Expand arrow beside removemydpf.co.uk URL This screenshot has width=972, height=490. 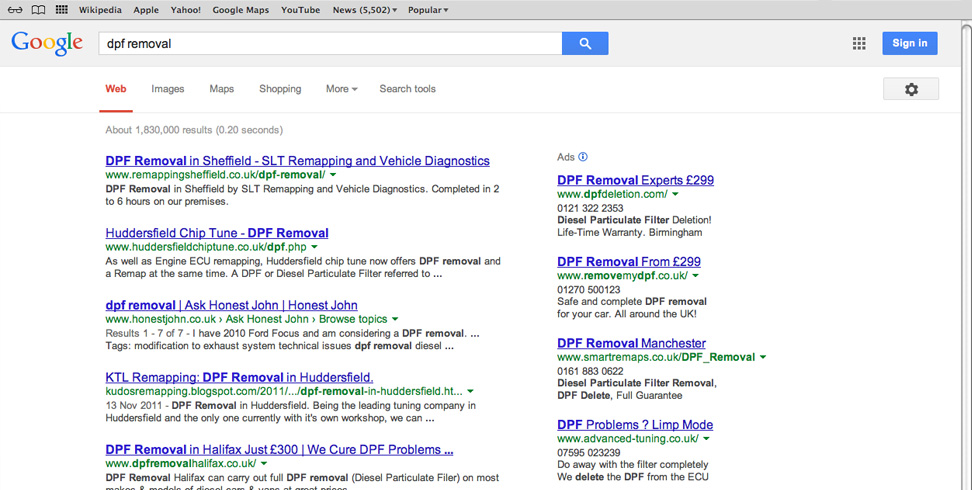(x=695, y=276)
